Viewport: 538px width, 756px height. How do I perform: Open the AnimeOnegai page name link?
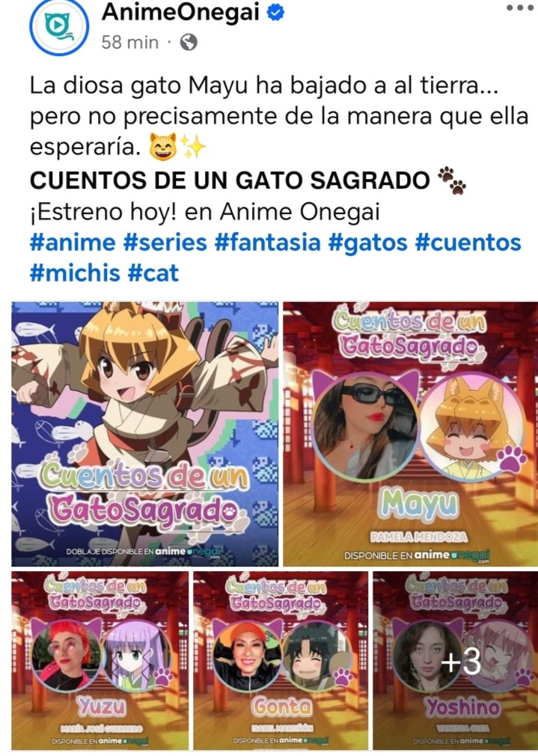pyautogui.click(x=181, y=11)
